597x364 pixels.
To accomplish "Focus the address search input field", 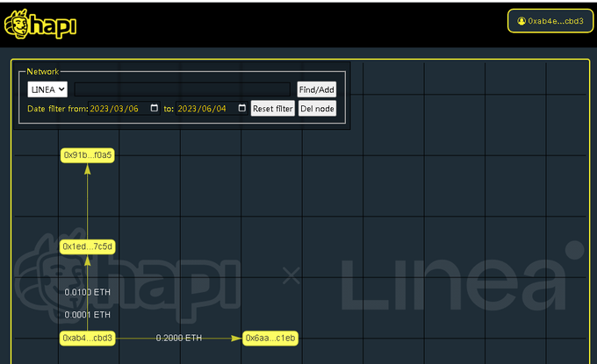I will (182, 89).
